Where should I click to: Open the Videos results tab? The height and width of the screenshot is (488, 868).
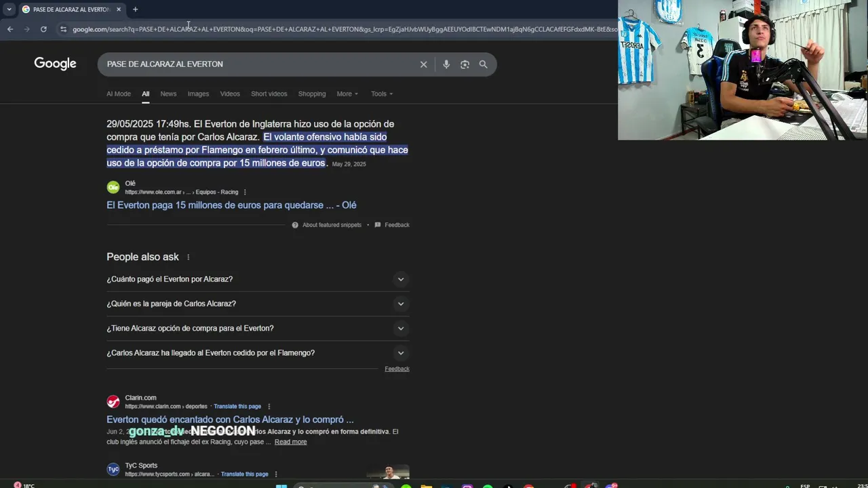click(x=230, y=94)
